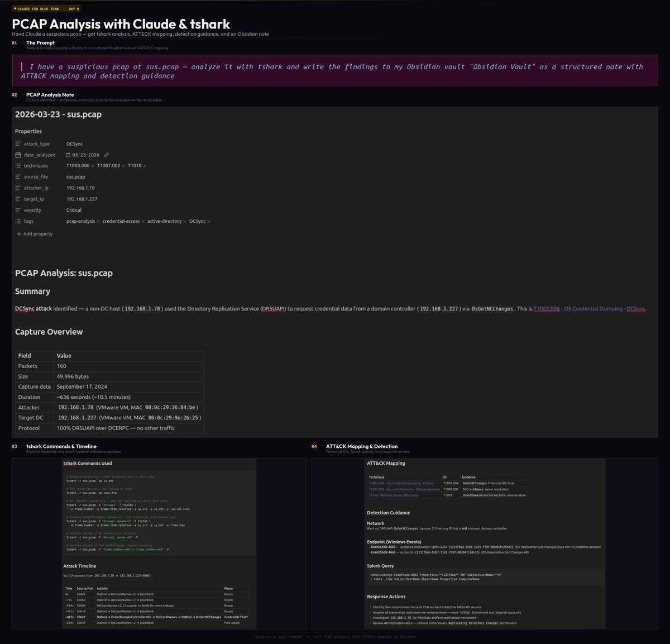The height and width of the screenshot is (644, 670).
Task: Click the attacker_ip property type icon
Action: coord(18,188)
